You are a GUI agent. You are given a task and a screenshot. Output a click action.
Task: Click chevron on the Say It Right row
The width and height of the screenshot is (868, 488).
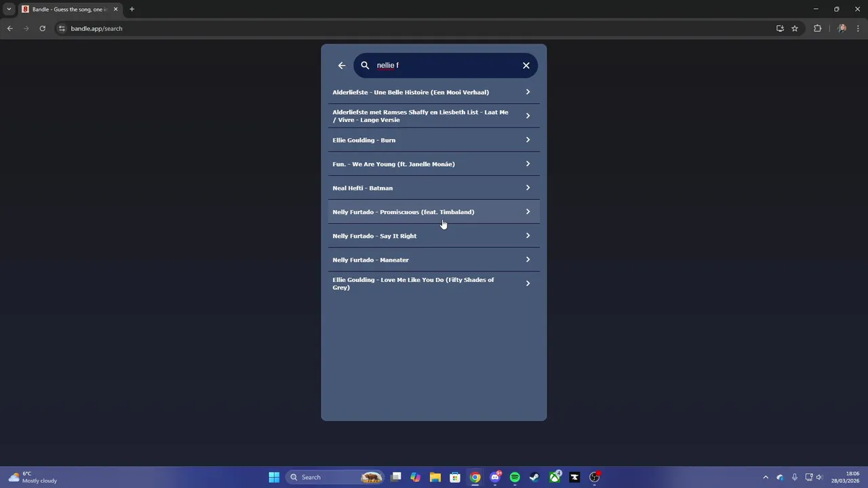528,236
